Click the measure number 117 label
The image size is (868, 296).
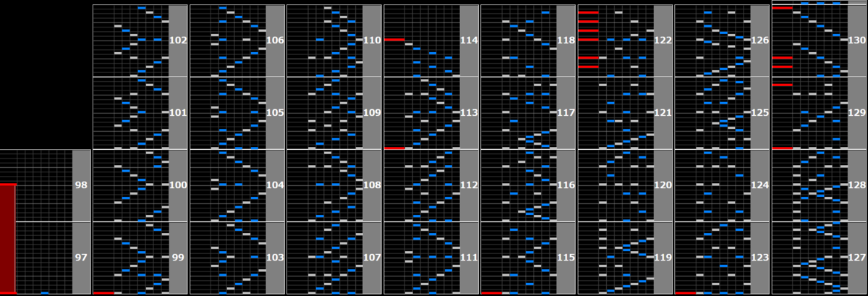566,113
